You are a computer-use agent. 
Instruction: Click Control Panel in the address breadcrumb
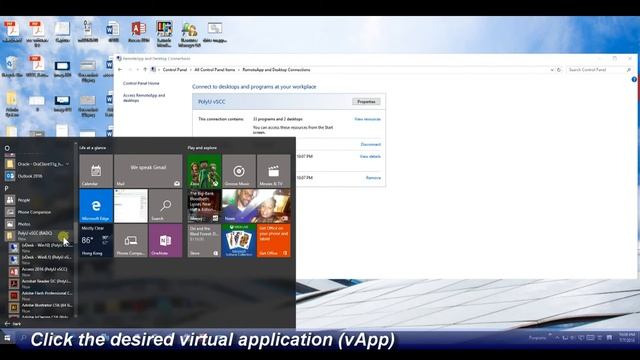tap(175, 70)
